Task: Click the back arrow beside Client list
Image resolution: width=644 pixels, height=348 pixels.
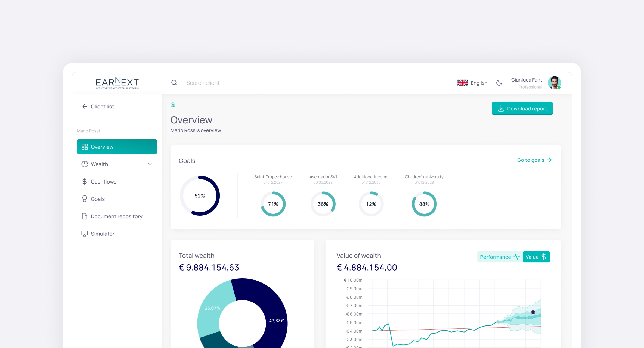Action: (85, 107)
